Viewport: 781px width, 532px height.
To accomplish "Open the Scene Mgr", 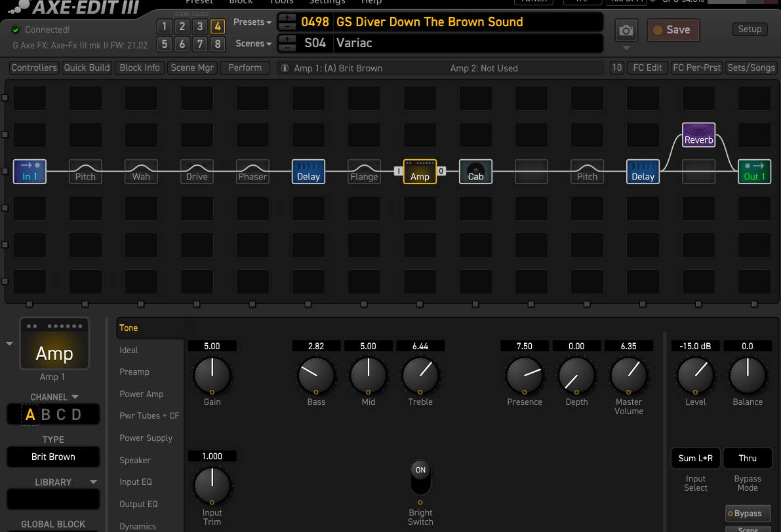I will click(192, 67).
